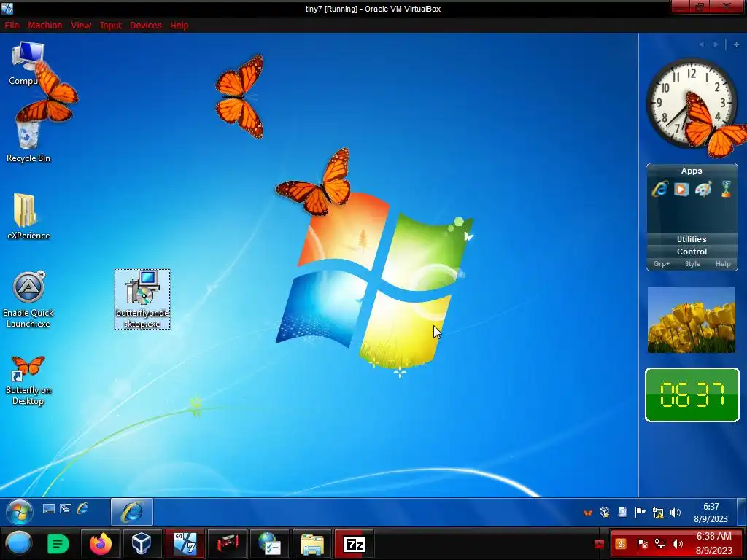Launch Internet Explorer from Apps gadget
This screenshot has width=747, height=560.
[x=659, y=189]
